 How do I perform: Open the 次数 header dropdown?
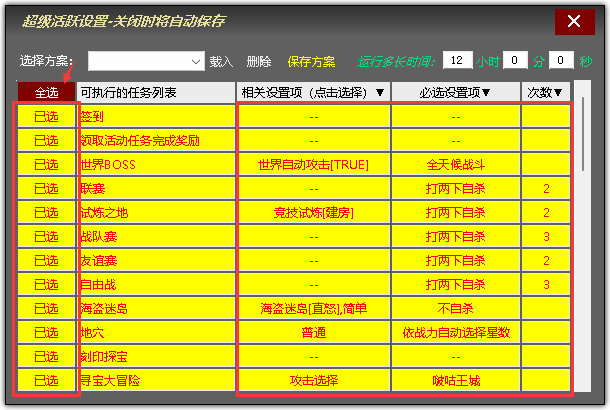545,92
